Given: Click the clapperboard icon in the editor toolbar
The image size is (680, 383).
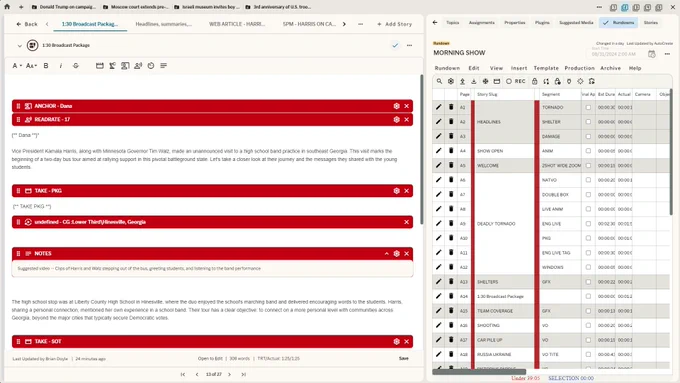Looking at the screenshot, I should click(x=100, y=65).
